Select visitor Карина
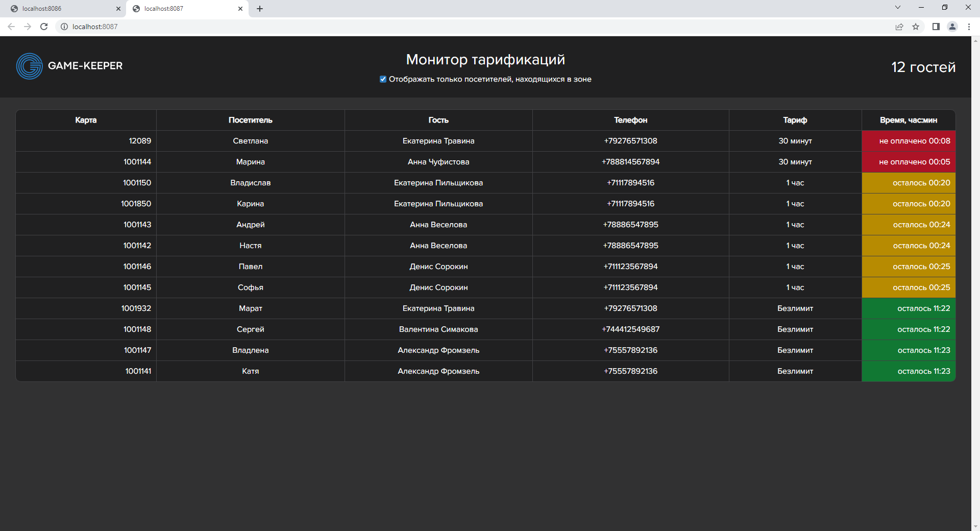This screenshot has width=980, height=531. pos(250,204)
